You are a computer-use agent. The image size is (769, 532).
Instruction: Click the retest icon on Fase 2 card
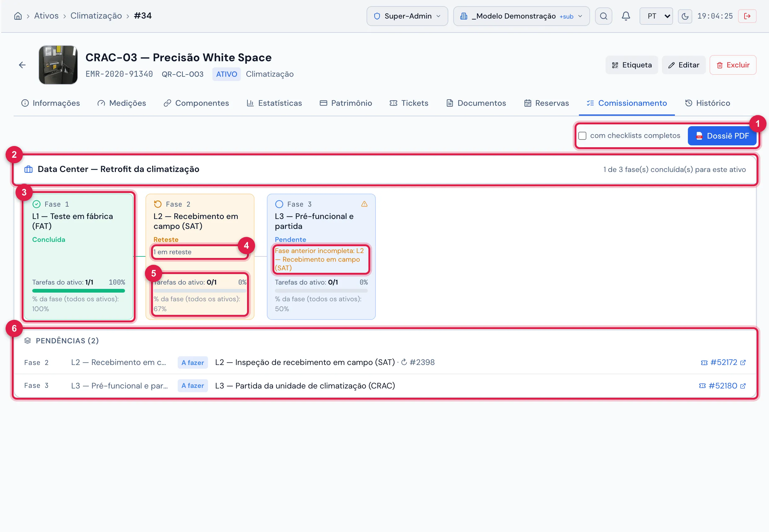coord(158,204)
